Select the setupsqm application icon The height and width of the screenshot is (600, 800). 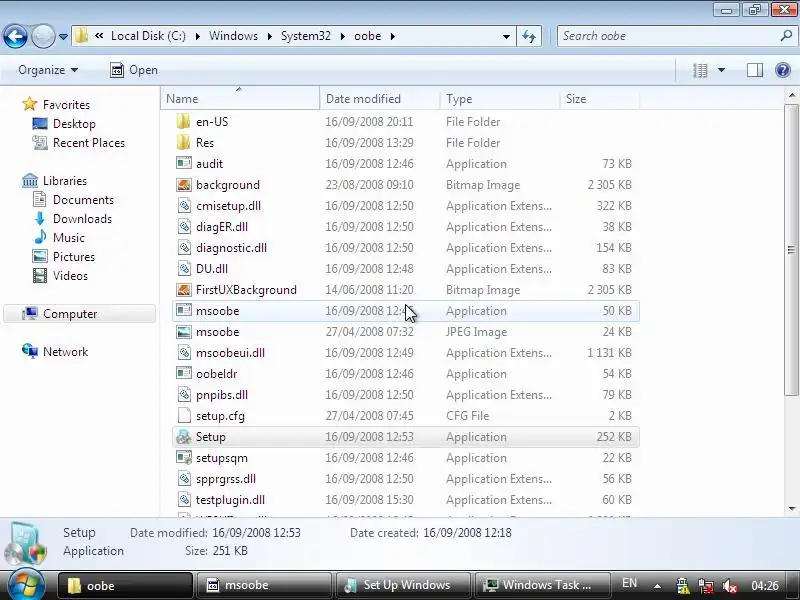184,458
